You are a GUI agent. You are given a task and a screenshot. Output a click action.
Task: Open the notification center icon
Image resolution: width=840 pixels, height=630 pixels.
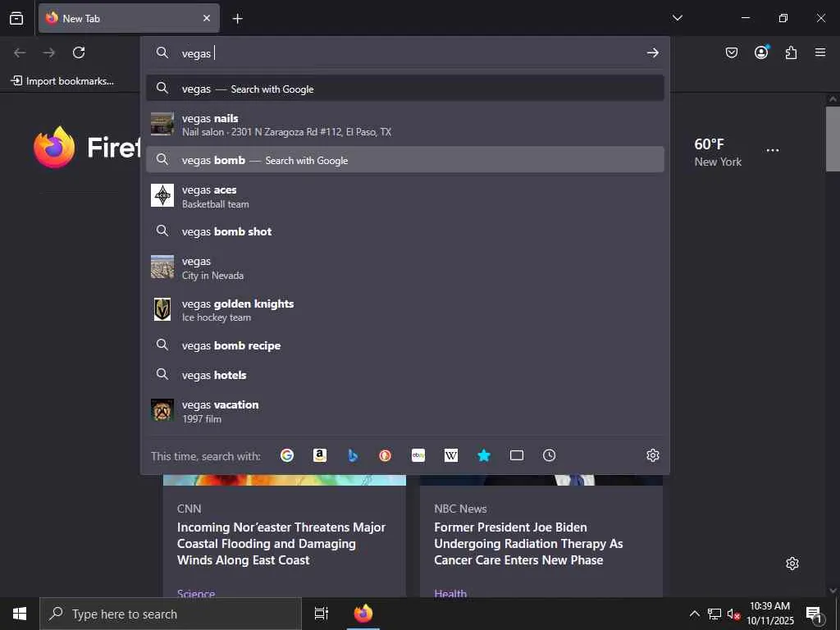pos(815,614)
